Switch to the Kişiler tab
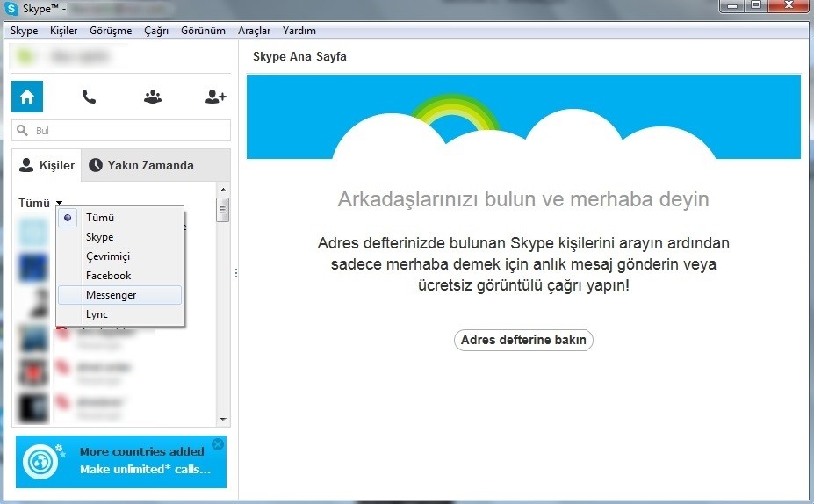The image size is (814, 504). (x=47, y=165)
